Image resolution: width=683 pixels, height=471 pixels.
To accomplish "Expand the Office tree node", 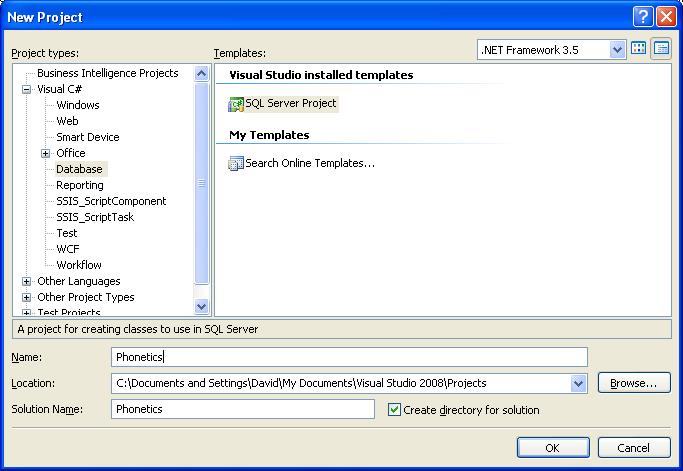I will 46,153.
